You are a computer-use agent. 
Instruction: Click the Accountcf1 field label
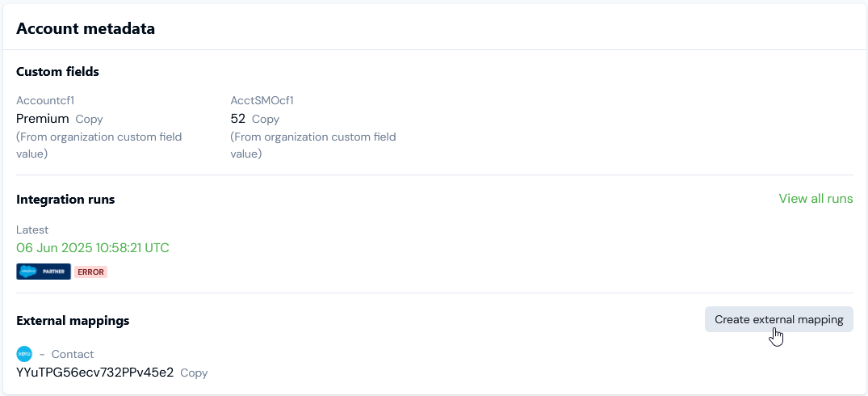tap(45, 101)
